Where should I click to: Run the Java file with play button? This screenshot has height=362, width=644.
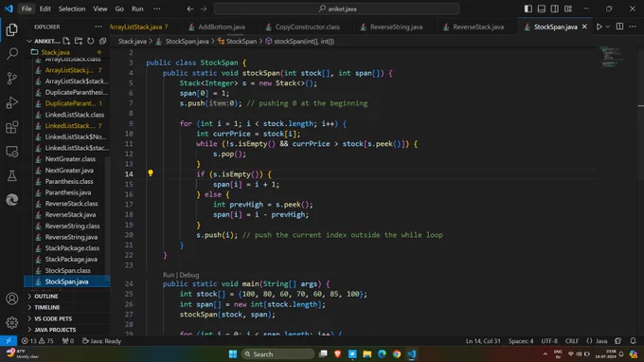click(599, 27)
